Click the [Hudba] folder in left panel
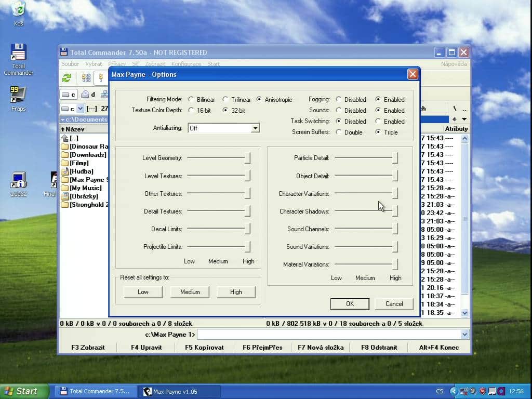The height and width of the screenshot is (399, 532). tap(77, 171)
